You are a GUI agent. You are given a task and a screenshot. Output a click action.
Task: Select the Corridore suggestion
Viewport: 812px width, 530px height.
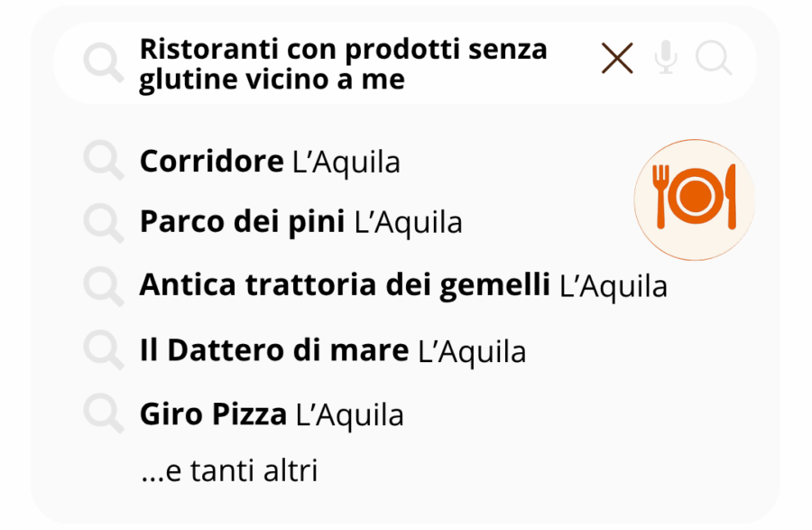pyautogui.click(x=211, y=162)
